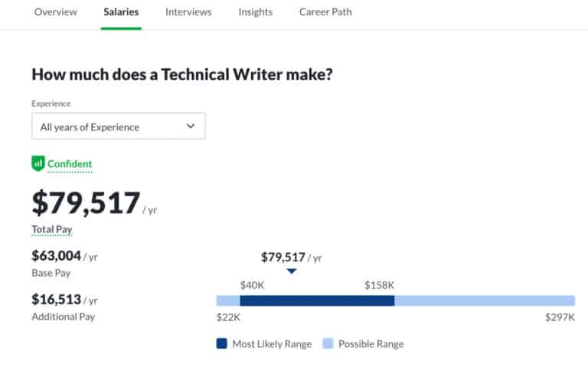Click the green Confident badge icon
Image resolution: width=588 pixels, height=368 pixels.
(38, 163)
